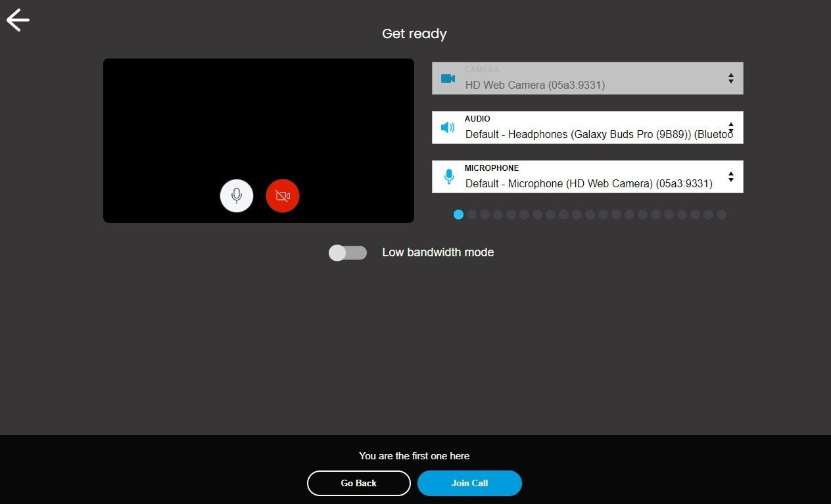The width and height of the screenshot is (831, 504).
Task: Click the Camera dropdown arrows
Action: click(731, 78)
